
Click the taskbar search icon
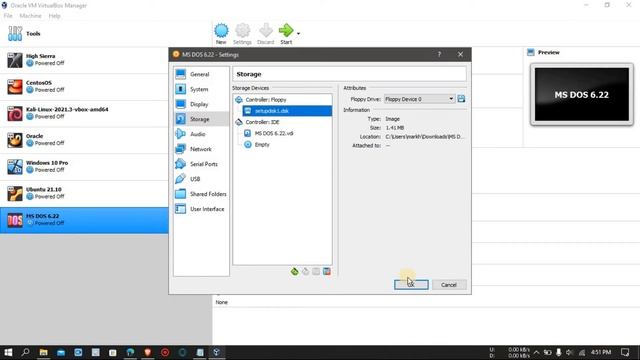25,352
